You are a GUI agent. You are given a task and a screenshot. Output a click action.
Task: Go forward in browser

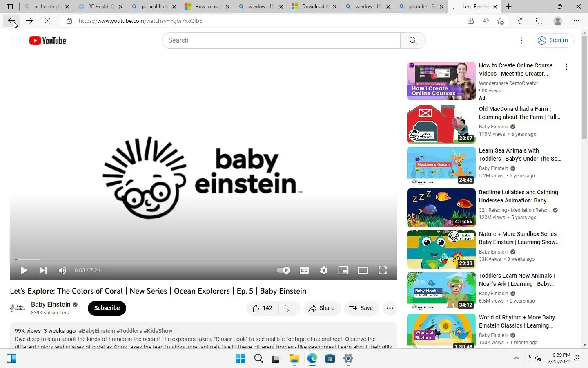pos(29,21)
